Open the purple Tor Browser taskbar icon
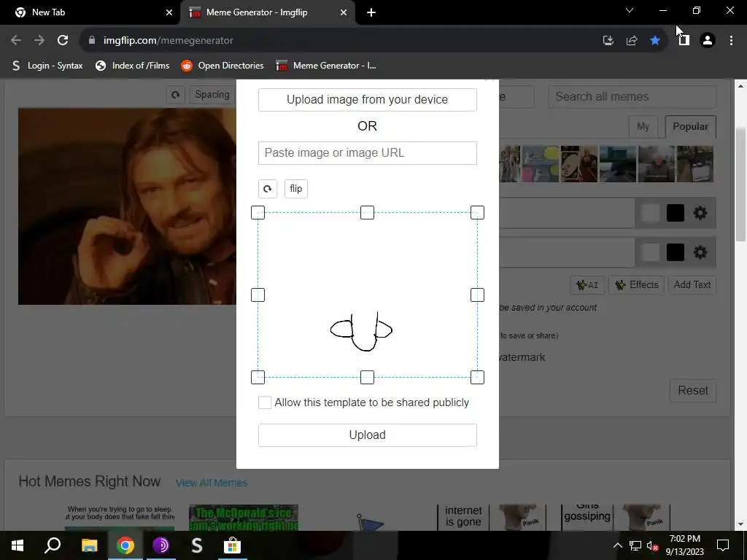 click(161, 545)
